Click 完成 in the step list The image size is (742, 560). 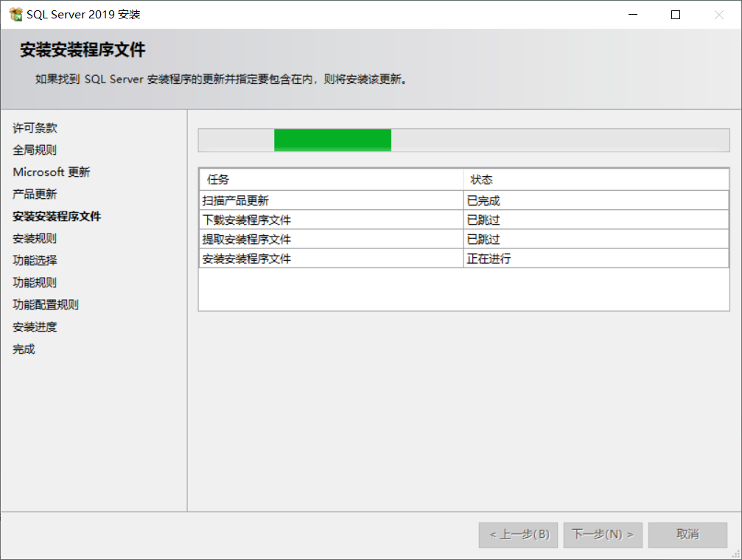click(x=24, y=349)
